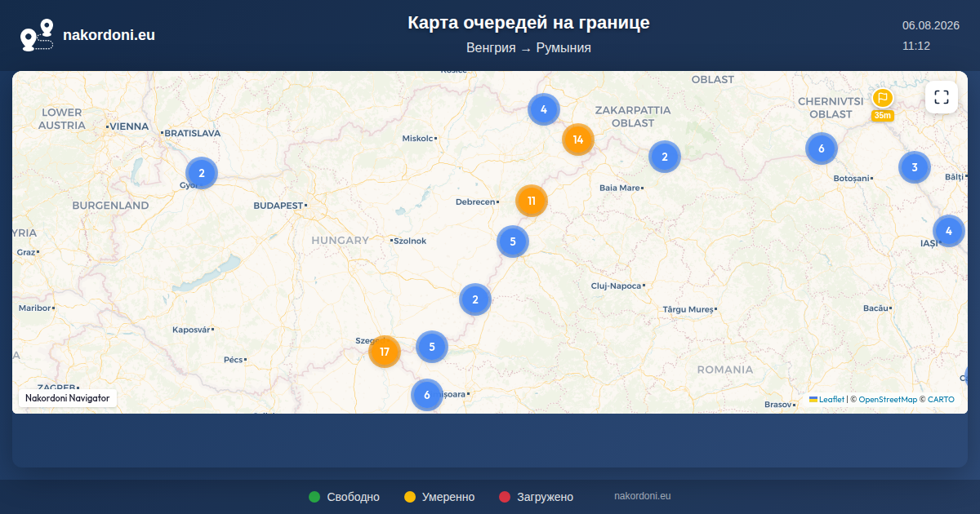980x514 pixels.
Task: Click the BURGENLAND region label
Action: [111, 206]
